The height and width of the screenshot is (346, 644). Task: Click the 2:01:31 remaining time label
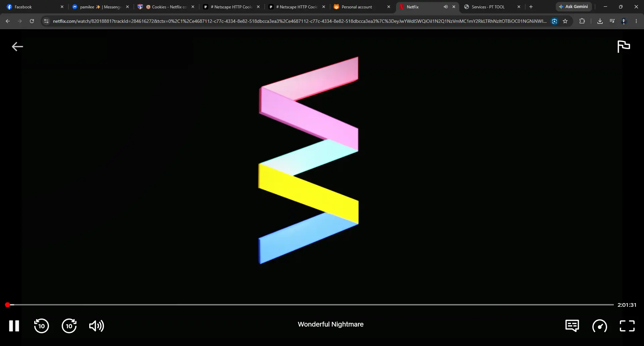(627, 305)
